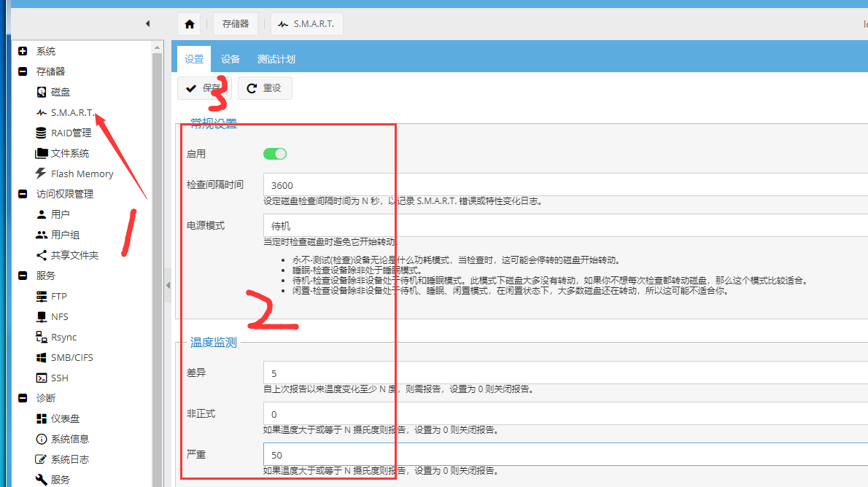Focus the 严重 temperature field with 50
This screenshot has height=487, width=868.
(x=566, y=454)
